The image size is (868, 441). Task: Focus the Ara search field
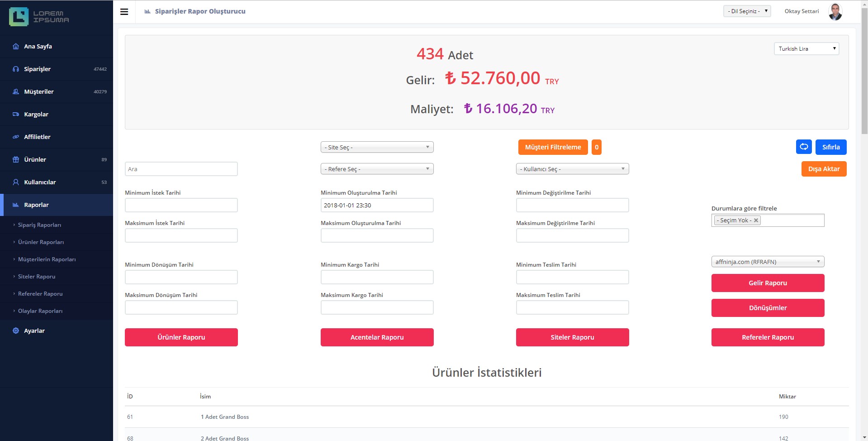click(181, 169)
